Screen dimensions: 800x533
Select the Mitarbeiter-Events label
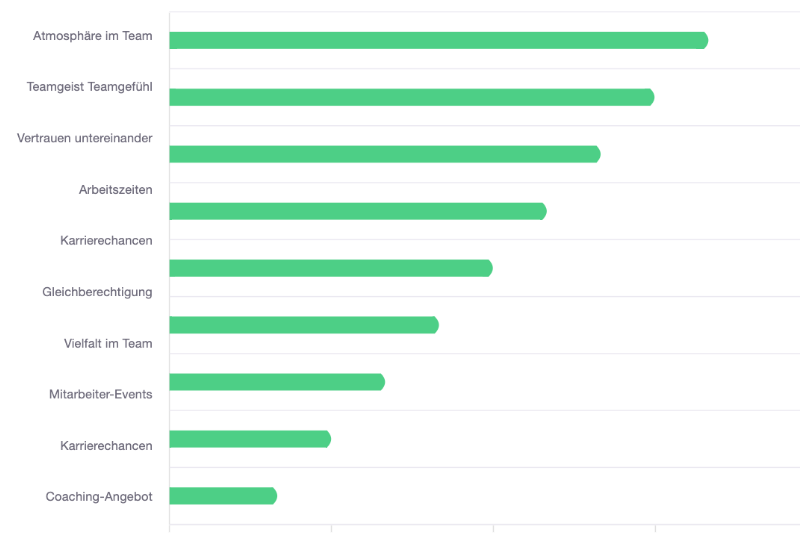(101, 394)
